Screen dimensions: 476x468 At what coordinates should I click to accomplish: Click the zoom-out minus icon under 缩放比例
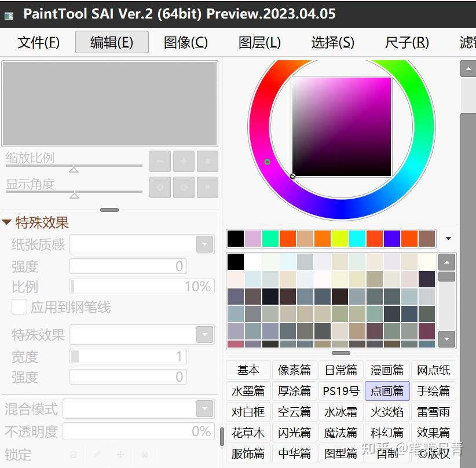tap(160, 161)
